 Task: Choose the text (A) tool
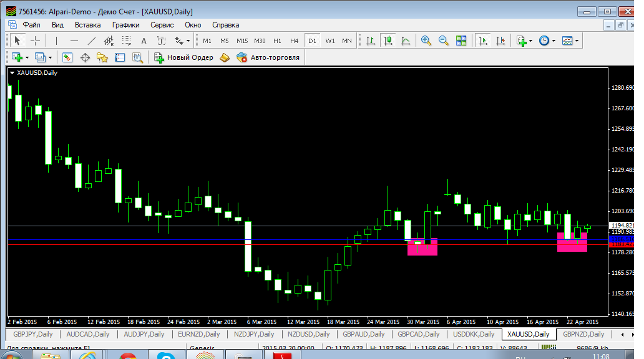point(144,41)
